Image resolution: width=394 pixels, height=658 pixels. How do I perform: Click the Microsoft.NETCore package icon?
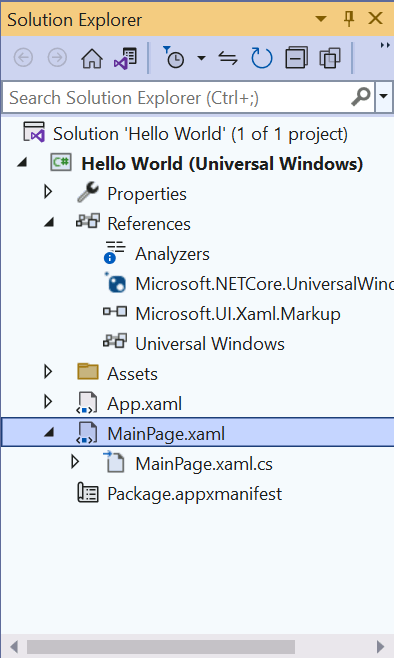[x=115, y=282]
